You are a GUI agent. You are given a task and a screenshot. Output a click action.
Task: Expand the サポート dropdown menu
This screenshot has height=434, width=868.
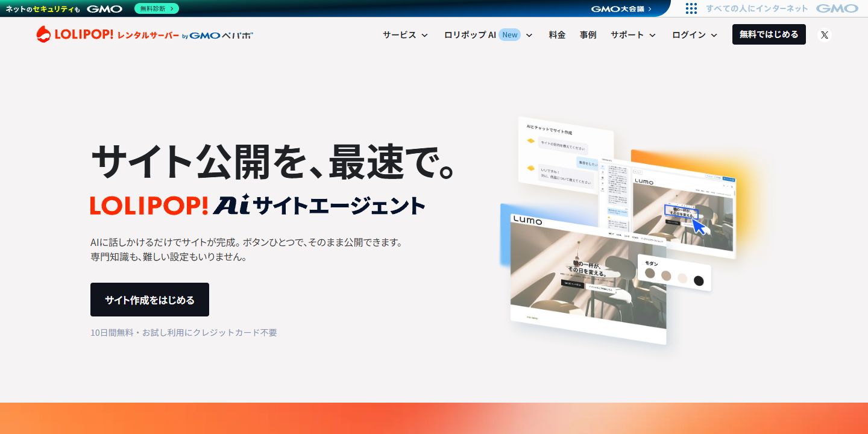click(633, 35)
